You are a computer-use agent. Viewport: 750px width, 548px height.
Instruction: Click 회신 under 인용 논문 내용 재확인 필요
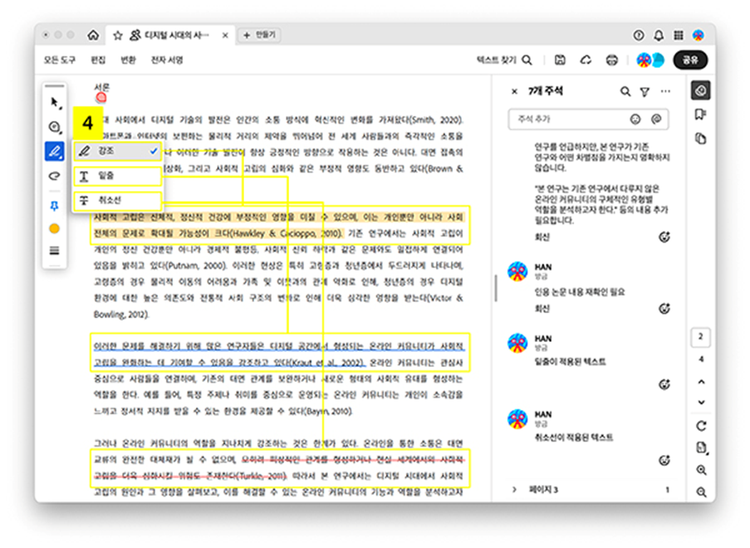click(x=542, y=308)
